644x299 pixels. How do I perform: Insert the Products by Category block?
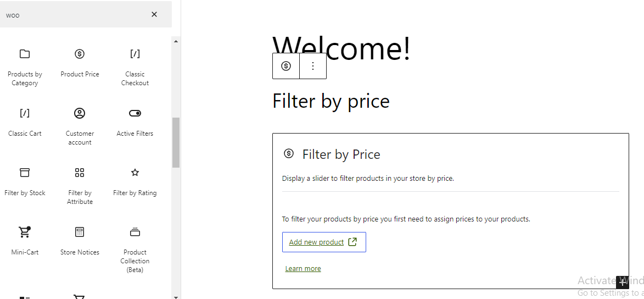25,67
